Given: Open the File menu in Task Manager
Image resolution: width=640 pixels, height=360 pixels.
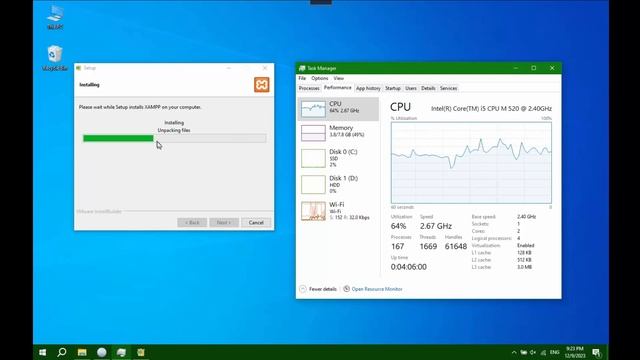Looking at the screenshot, I should click(302, 78).
